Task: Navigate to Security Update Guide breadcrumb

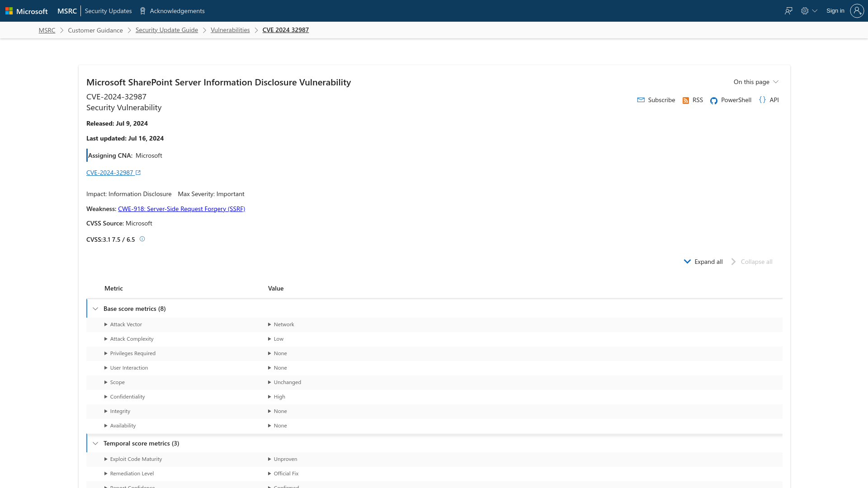Action: tap(166, 30)
